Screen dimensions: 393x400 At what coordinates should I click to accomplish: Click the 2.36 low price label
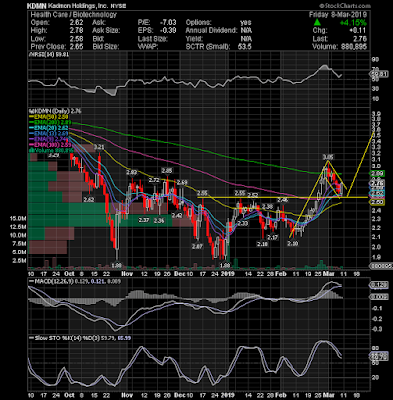tap(159, 220)
